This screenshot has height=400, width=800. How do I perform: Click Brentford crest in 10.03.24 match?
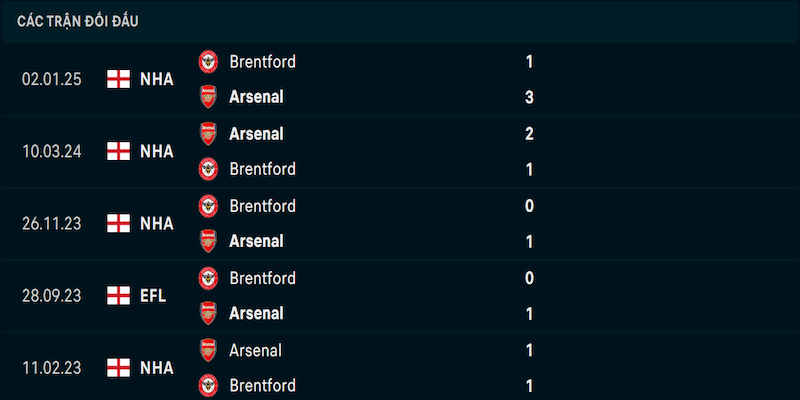pyautogui.click(x=208, y=169)
